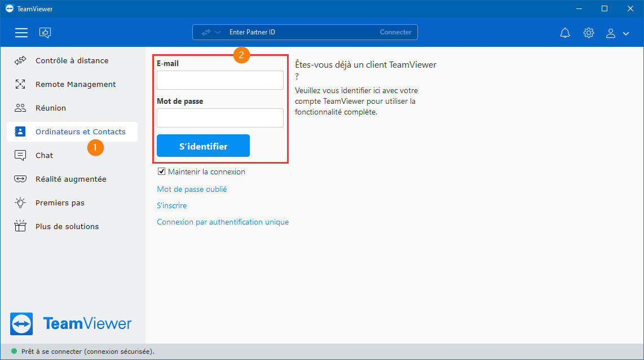
Task: Open the S'inscrire link
Action: tap(171, 205)
